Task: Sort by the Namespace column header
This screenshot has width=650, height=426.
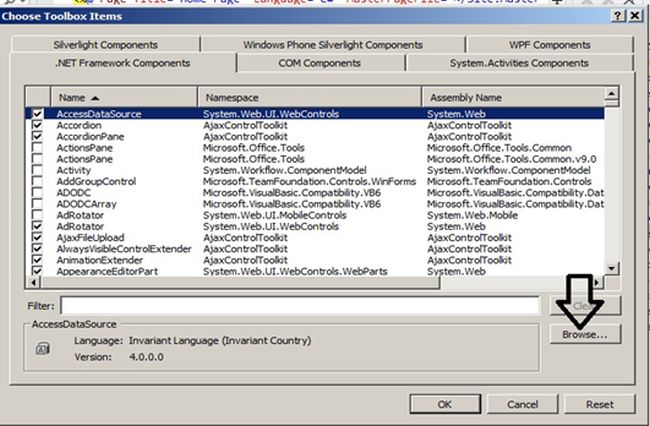Action: [309, 98]
